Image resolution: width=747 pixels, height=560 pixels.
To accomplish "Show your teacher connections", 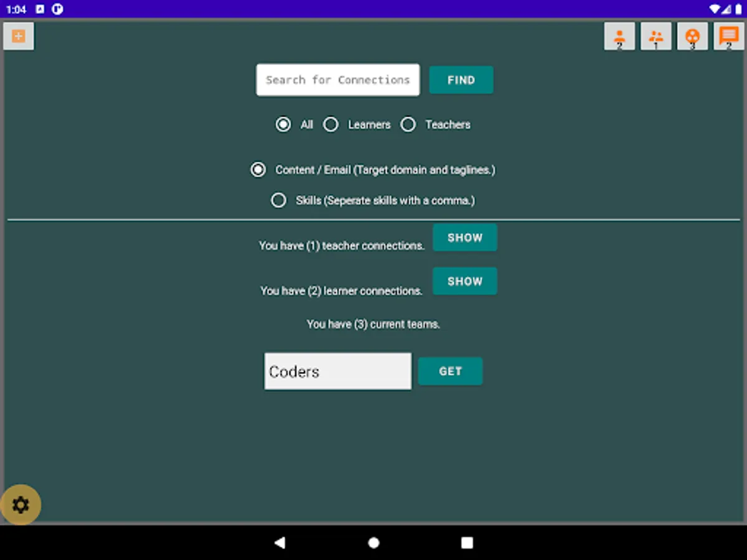I will 464,237.
